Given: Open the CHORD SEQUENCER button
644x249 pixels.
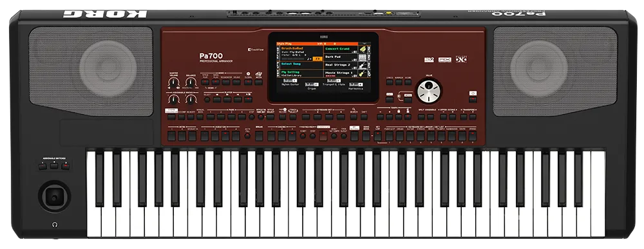Looking at the screenshot, I should coord(171,117).
